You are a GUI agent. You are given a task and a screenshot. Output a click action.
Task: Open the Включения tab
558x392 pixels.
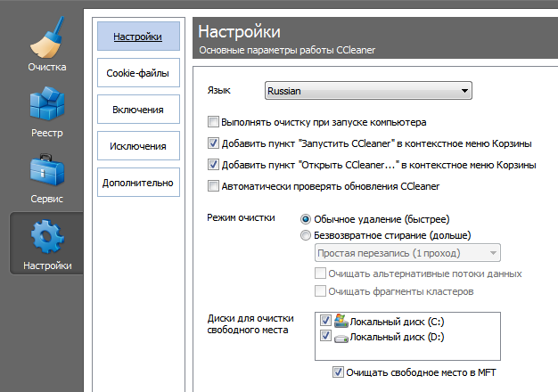[138, 110]
